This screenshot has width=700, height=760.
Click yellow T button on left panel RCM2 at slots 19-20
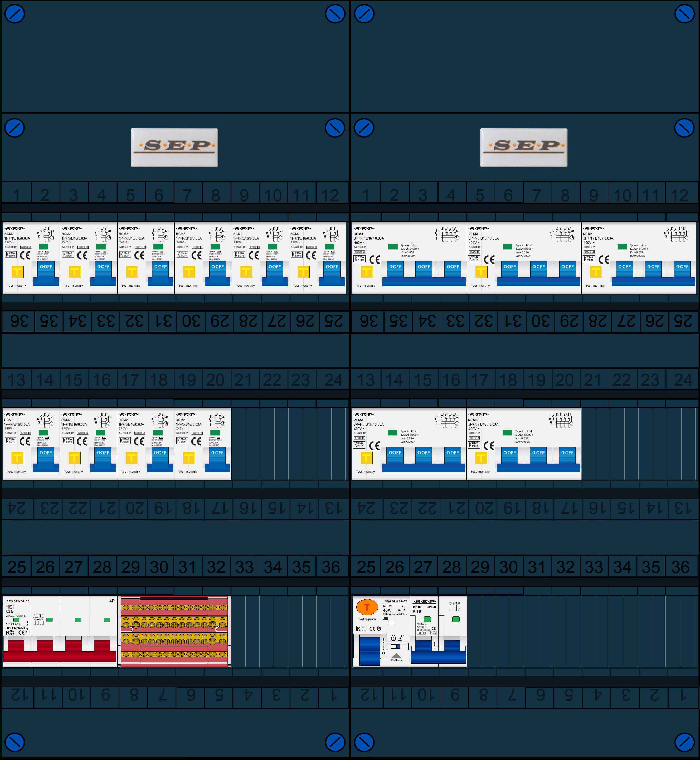(189, 458)
